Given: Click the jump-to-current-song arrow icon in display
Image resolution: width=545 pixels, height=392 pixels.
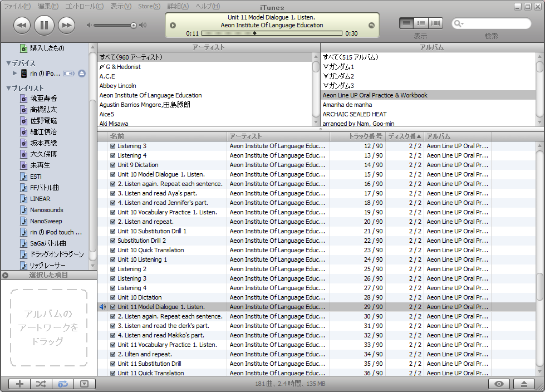Looking at the screenshot, I should pyautogui.click(x=371, y=26).
